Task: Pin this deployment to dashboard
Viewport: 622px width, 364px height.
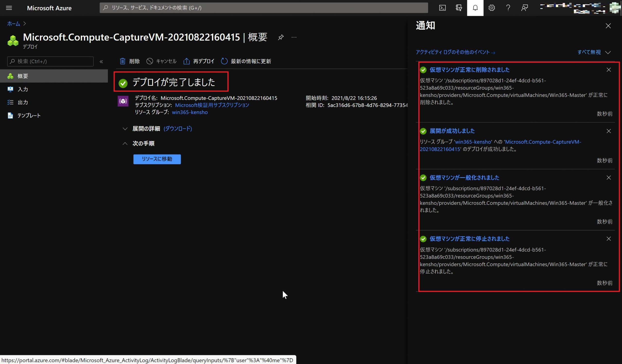Action: [x=281, y=37]
